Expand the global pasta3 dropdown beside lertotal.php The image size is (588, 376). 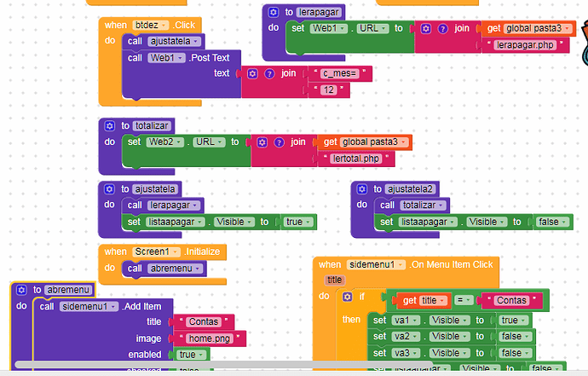(373, 142)
